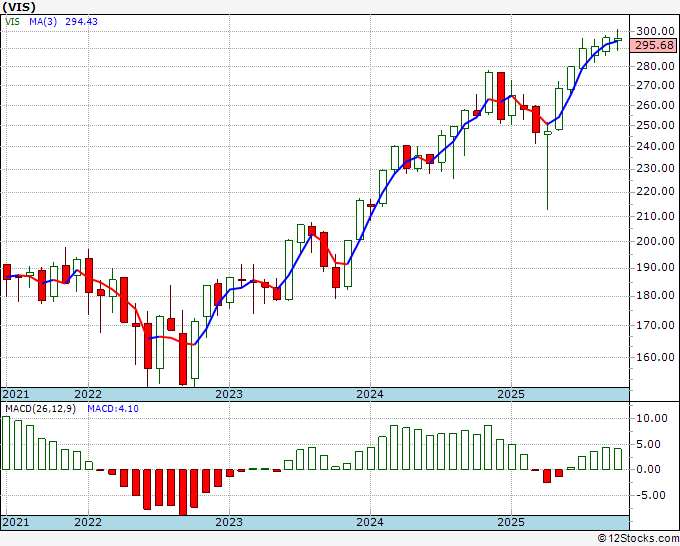Click the 2024 label on MACD axis

click(x=370, y=522)
